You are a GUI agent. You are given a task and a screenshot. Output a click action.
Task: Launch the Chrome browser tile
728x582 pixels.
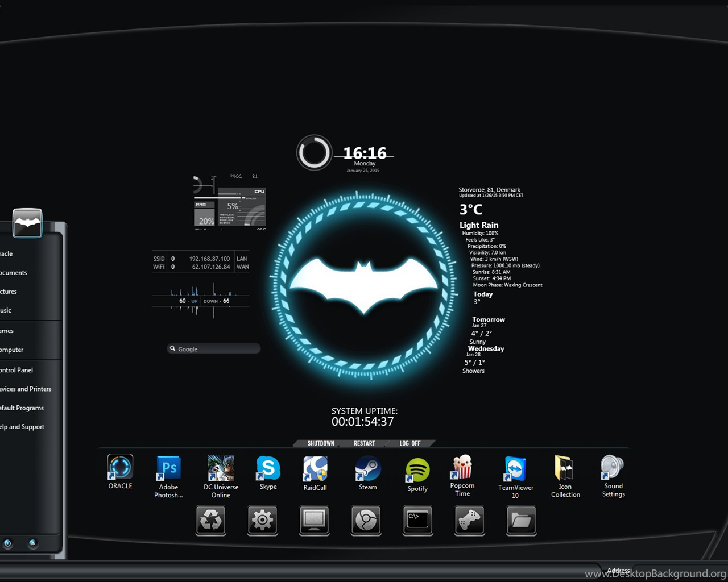(x=366, y=520)
